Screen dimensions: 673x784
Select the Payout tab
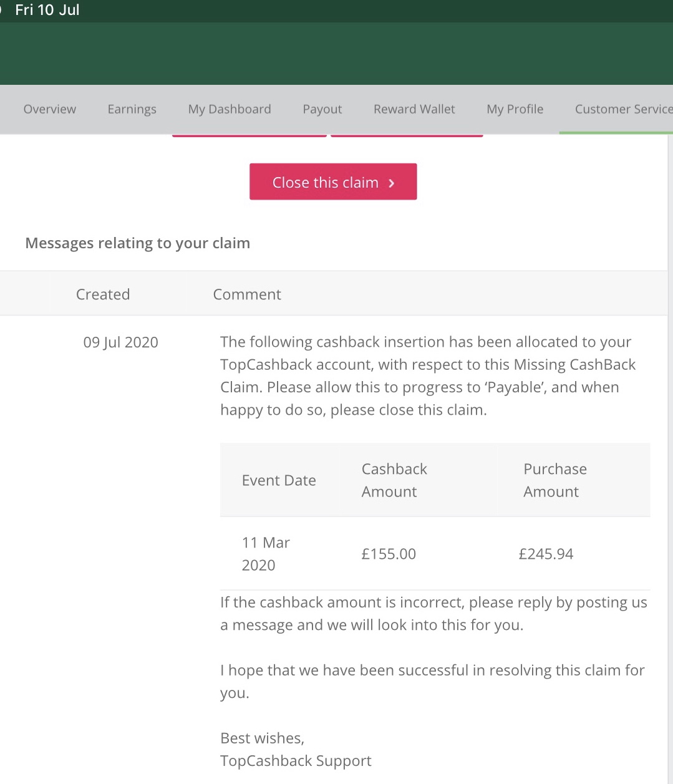click(x=322, y=109)
